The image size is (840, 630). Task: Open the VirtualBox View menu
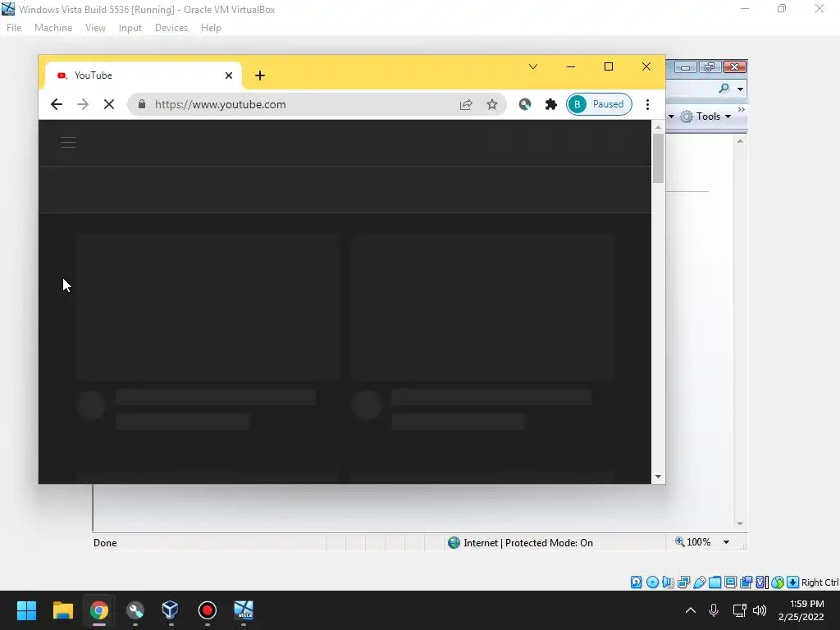(x=95, y=28)
